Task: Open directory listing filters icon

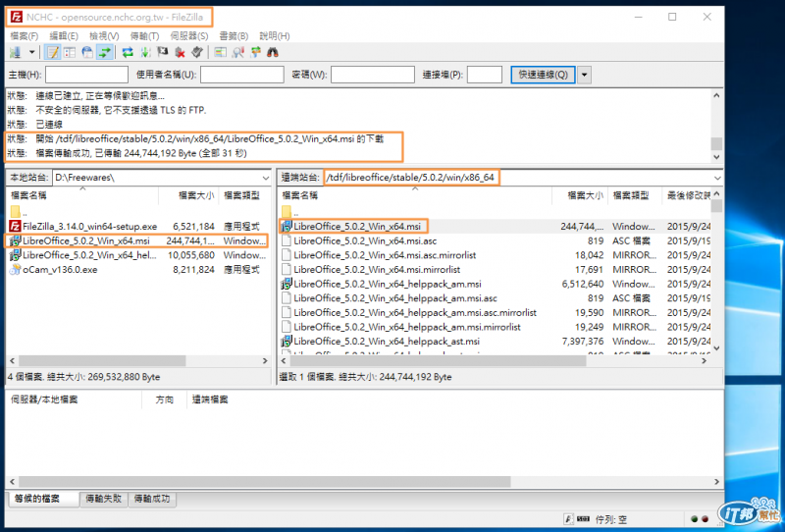Action: coord(220,53)
